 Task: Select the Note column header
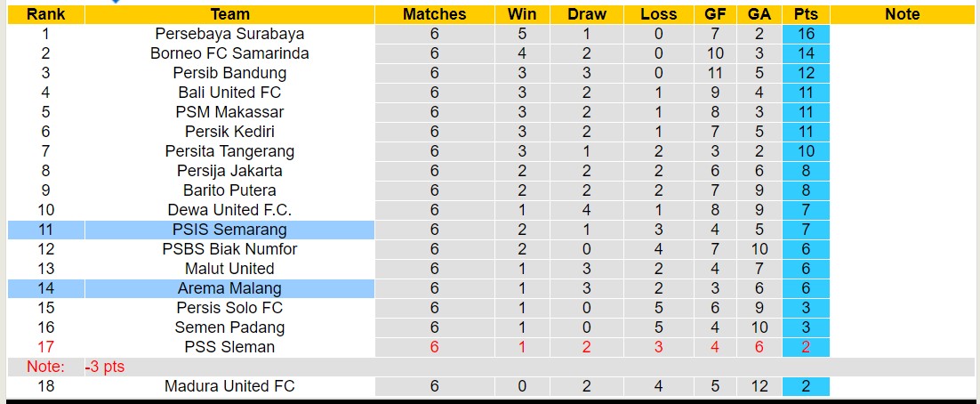[903, 14]
